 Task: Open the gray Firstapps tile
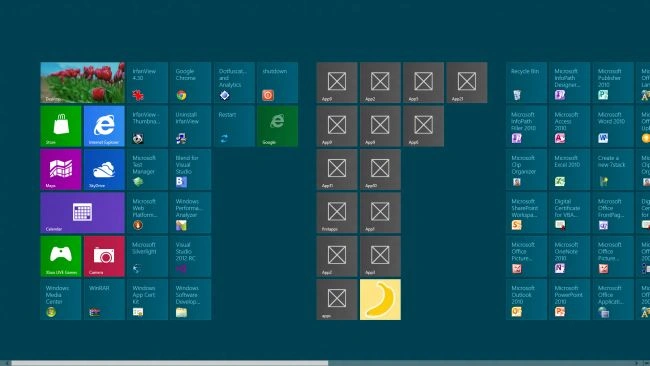coord(337,213)
